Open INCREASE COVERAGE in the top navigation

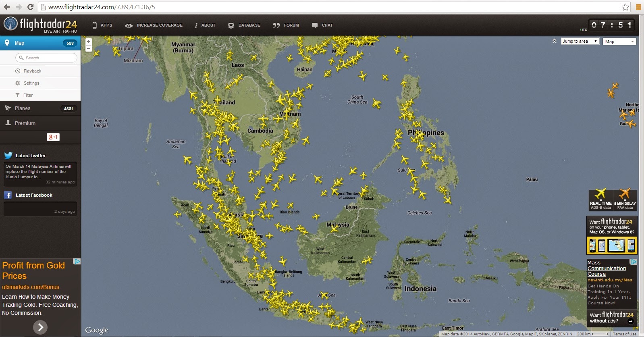(160, 25)
